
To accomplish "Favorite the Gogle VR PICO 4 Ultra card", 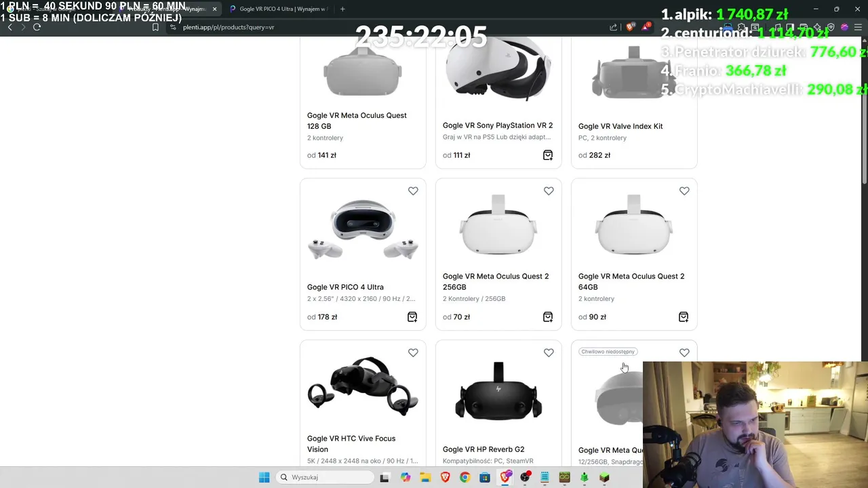I will (x=413, y=191).
